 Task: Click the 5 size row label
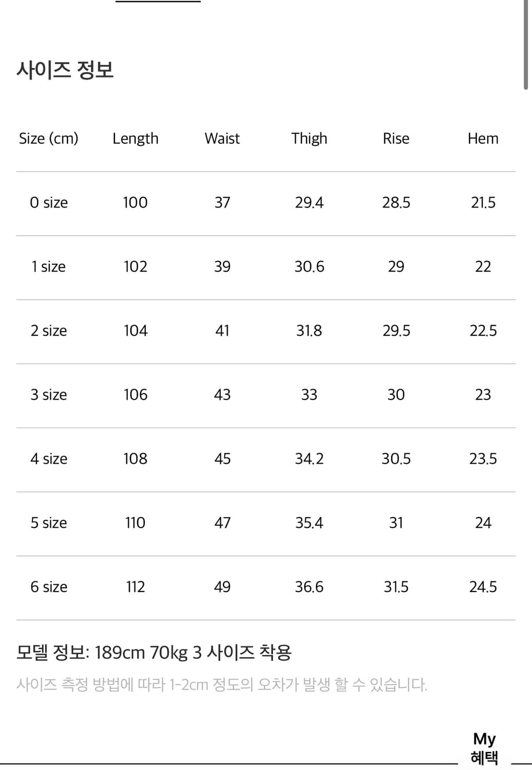coord(49,523)
